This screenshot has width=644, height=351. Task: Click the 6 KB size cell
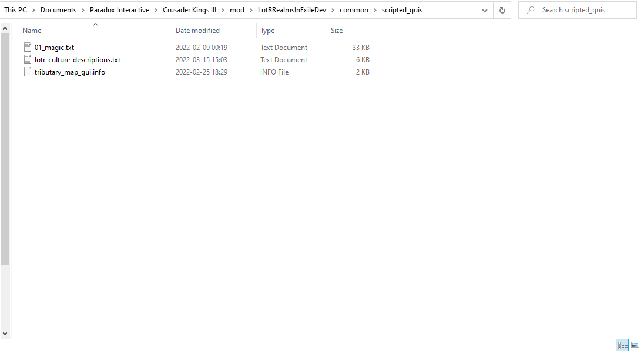[363, 60]
